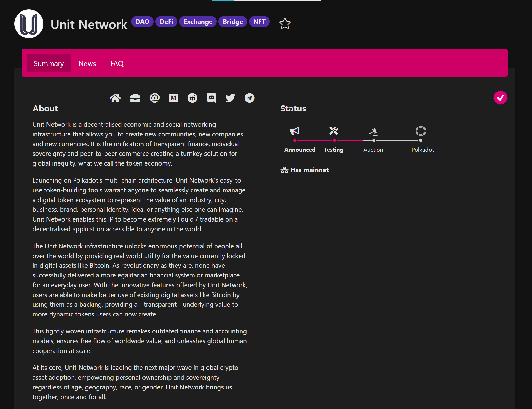Click the About heading
This screenshot has height=409, width=532.
click(45, 109)
